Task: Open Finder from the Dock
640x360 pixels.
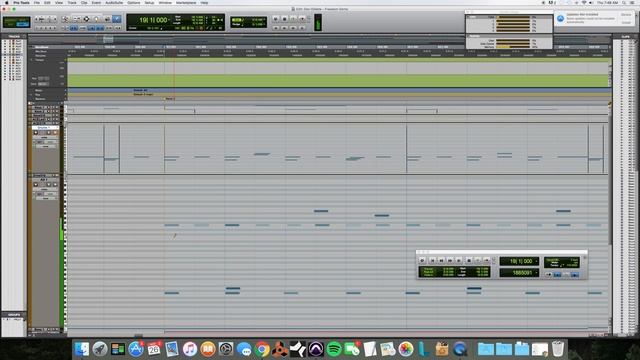Action: coord(82,349)
